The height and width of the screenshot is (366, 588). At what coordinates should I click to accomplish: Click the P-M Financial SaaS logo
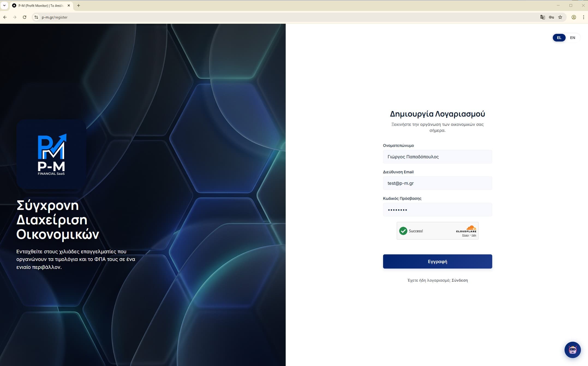click(x=51, y=154)
